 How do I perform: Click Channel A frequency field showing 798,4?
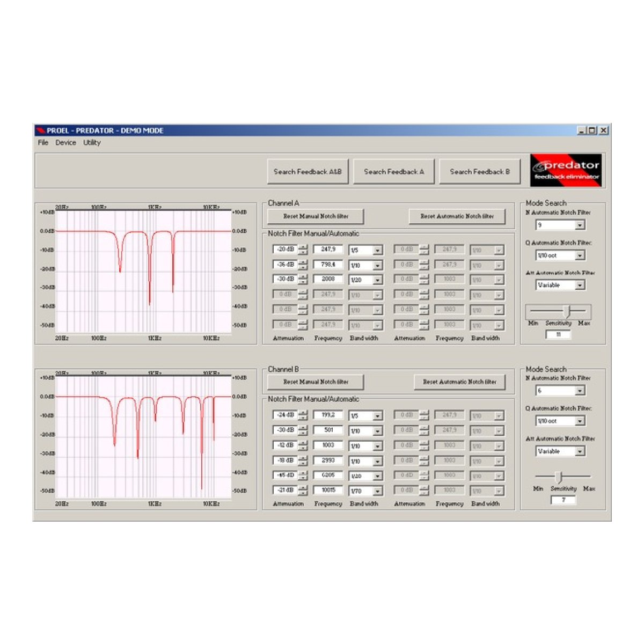[328, 265]
